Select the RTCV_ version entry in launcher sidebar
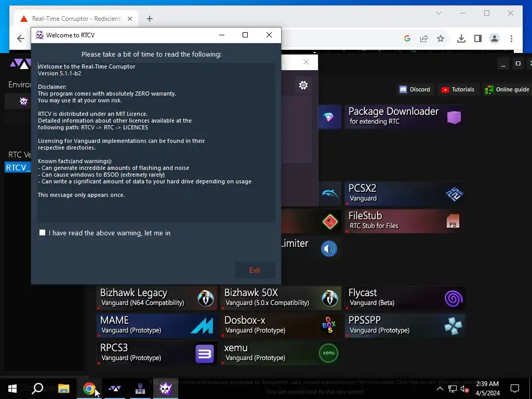 pos(18,168)
